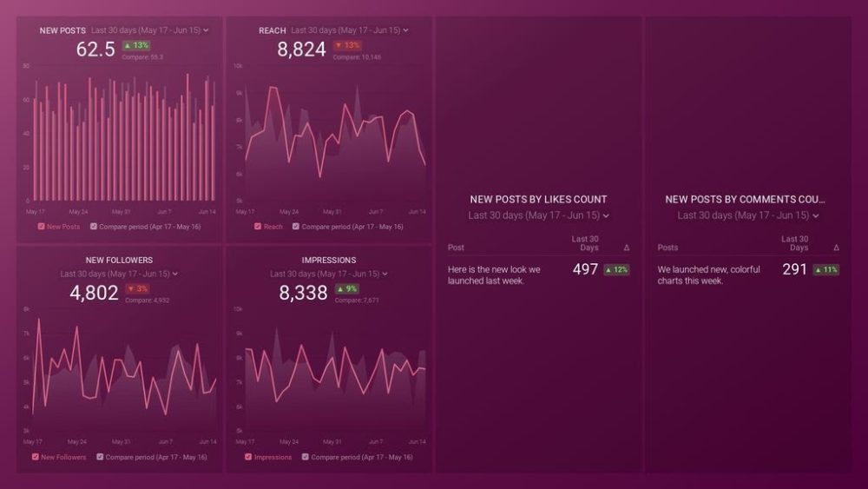Click the green 13% badge on New Posts
Image resolution: width=868 pixels, height=489 pixels.
136,45
